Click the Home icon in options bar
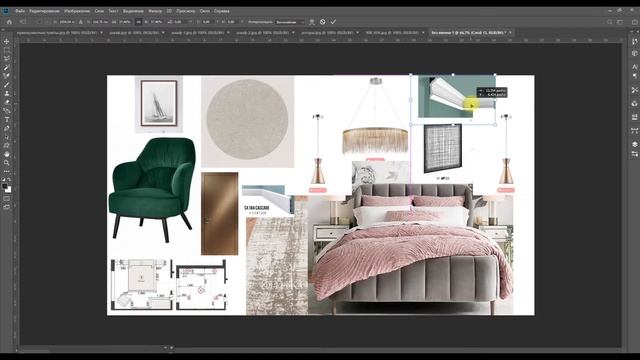 (x=9, y=22)
